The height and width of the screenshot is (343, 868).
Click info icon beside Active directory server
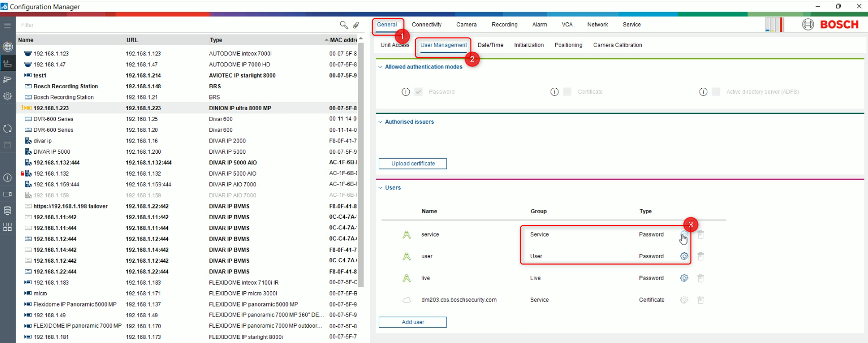click(703, 92)
